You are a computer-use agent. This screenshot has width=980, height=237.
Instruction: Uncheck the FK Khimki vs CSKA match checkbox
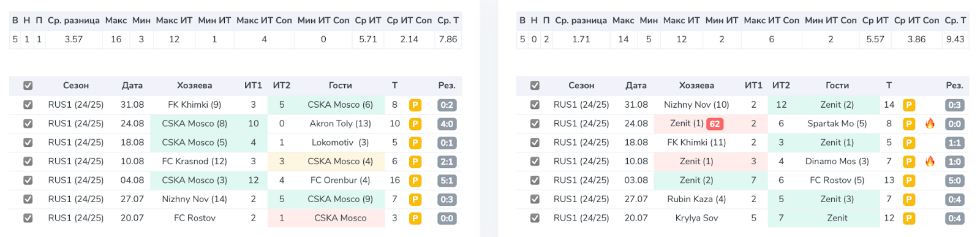pyautogui.click(x=28, y=105)
